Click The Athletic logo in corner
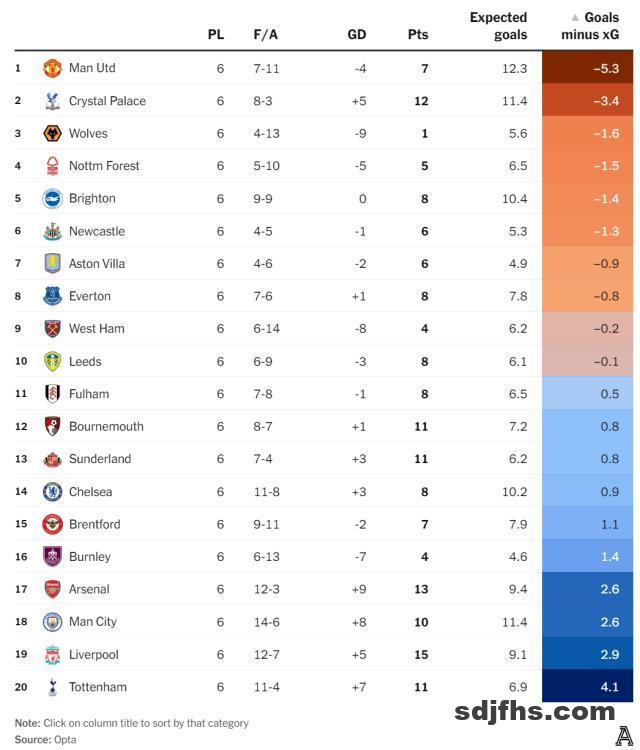 [x=625, y=735]
